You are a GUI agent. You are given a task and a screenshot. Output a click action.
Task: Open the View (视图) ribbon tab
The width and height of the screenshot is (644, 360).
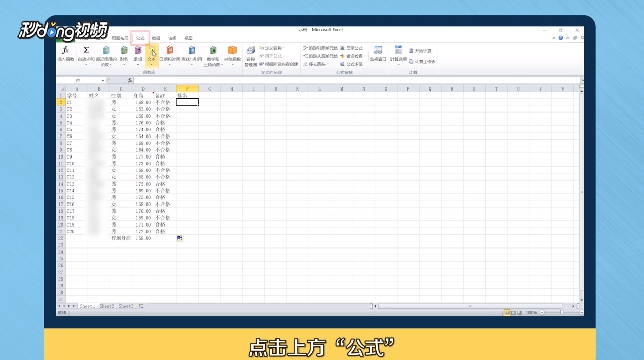(188, 38)
